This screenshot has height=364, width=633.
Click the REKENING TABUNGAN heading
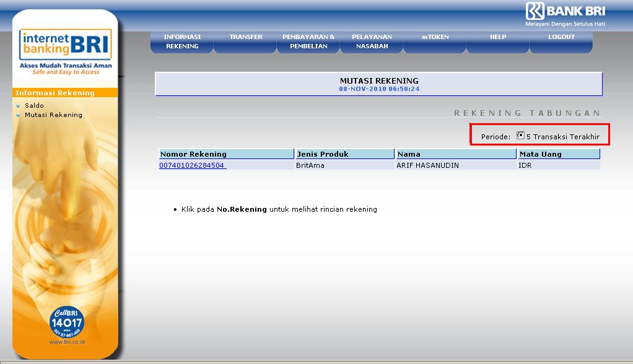[527, 113]
